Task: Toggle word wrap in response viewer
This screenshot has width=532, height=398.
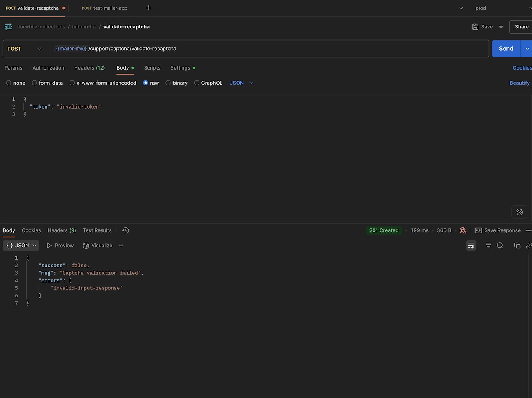Action: pyautogui.click(x=471, y=246)
